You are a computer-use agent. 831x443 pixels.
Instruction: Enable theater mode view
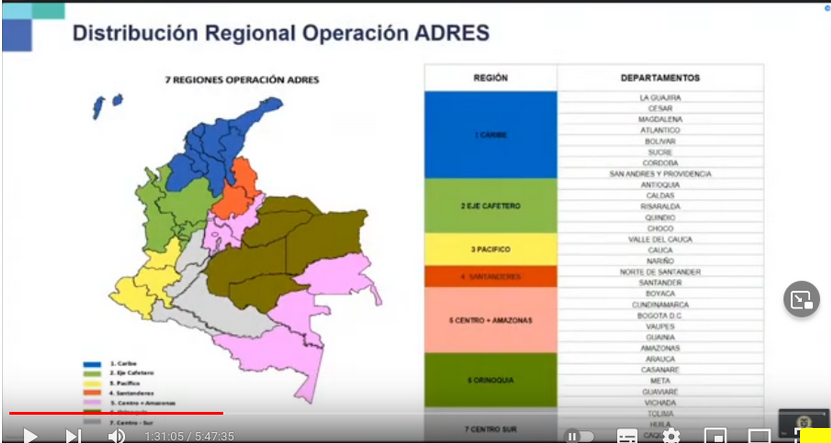759,437
